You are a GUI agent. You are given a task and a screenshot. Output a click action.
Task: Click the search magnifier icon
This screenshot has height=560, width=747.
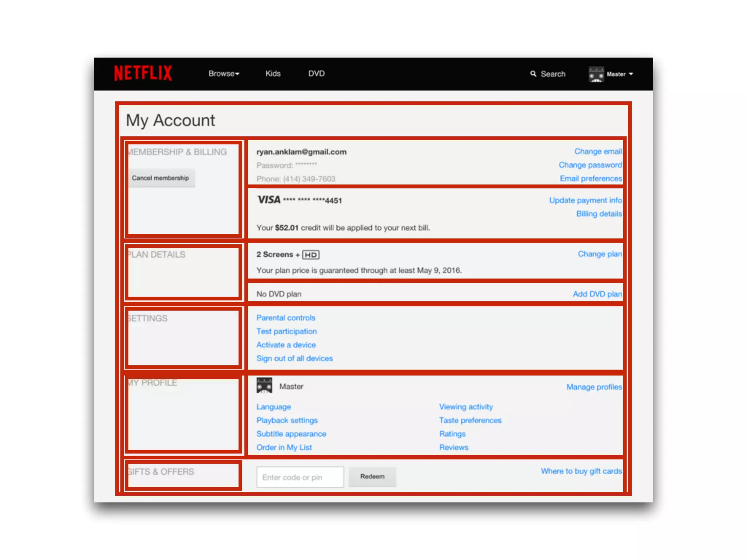[533, 74]
